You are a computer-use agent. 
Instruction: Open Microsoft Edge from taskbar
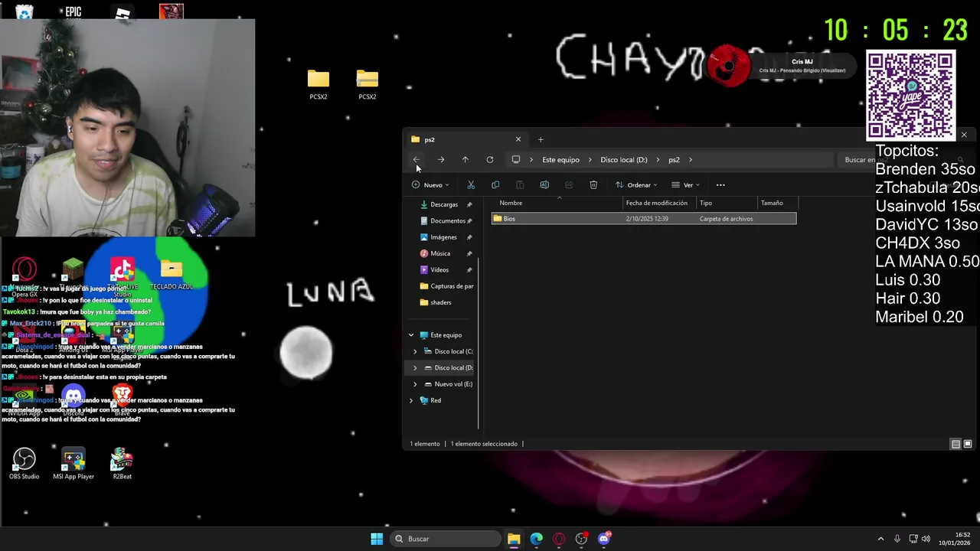(536, 539)
